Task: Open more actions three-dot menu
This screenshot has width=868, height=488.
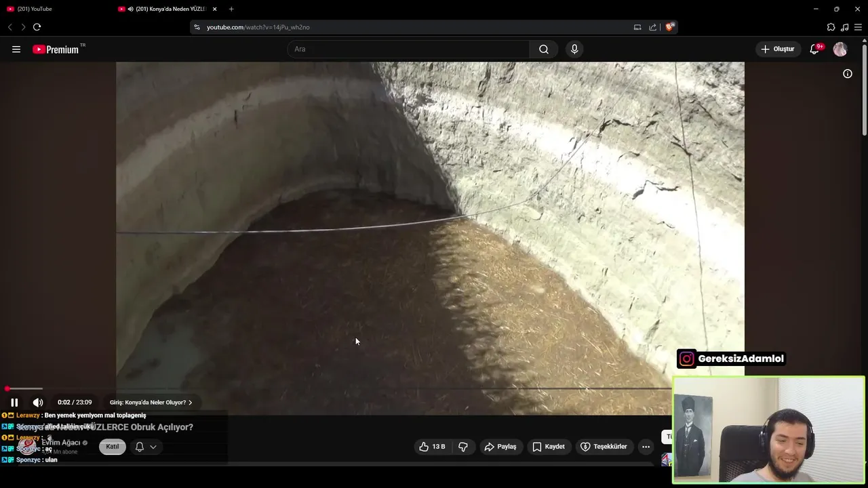Action: click(x=646, y=447)
